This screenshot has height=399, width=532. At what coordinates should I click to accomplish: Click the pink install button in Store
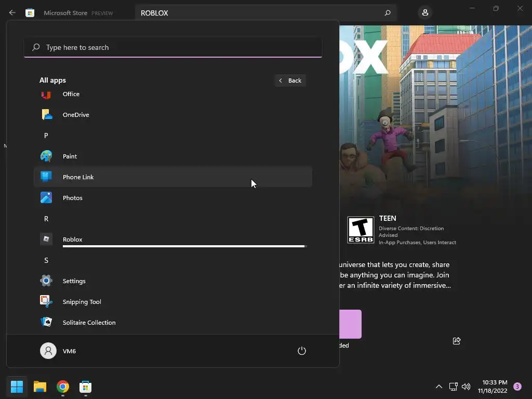pyautogui.click(x=351, y=324)
